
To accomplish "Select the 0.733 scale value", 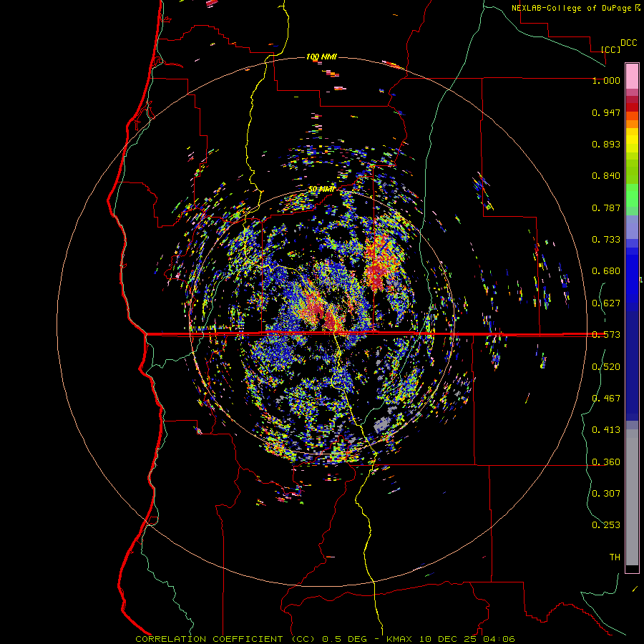I will pyautogui.click(x=606, y=240).
